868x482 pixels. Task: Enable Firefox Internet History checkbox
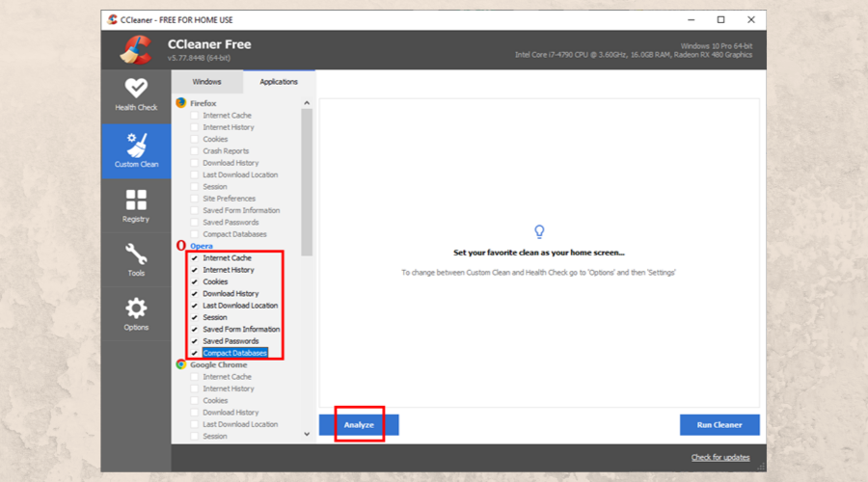pos(194,127)
